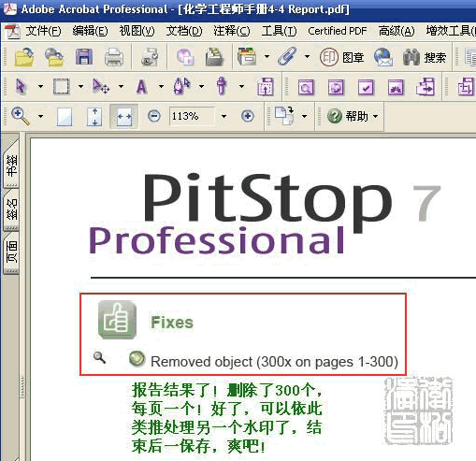This screenshot has height=461, width=476.
Task: Select the PitStop pen path tool
Action: tap(181, 86)
